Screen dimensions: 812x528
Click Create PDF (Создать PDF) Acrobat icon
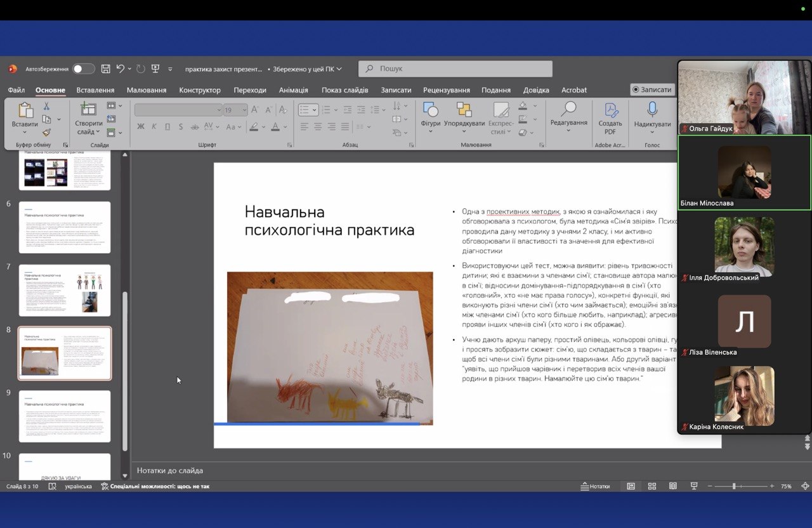(610, 119)
